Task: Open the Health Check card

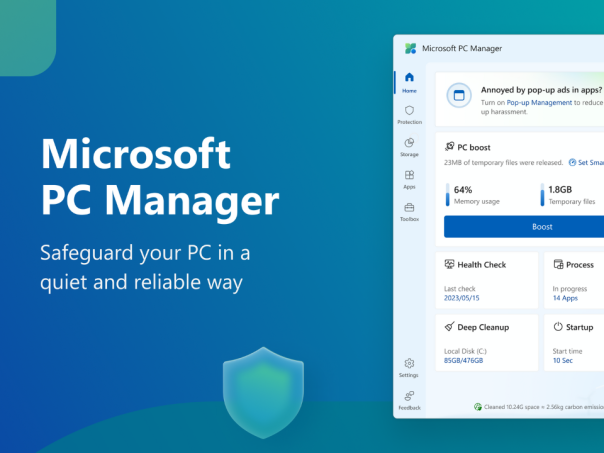Action: coord(487,279)
